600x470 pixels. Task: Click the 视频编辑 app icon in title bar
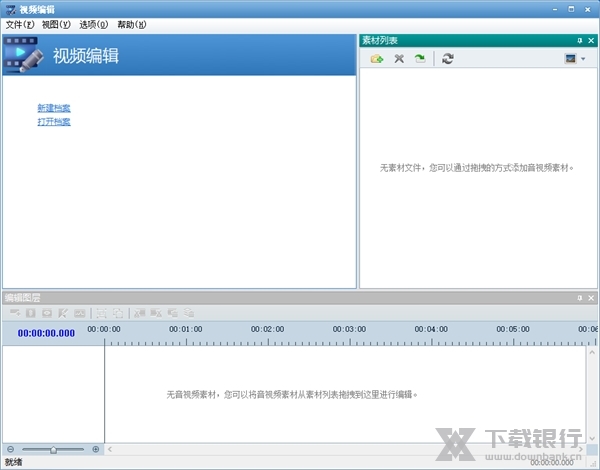coord(11,10)
